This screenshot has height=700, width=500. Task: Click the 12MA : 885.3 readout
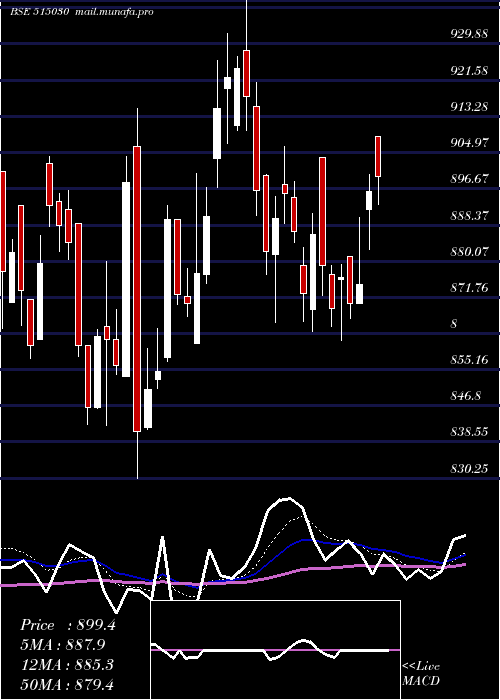pyautogui.click(x=67, y=665)
